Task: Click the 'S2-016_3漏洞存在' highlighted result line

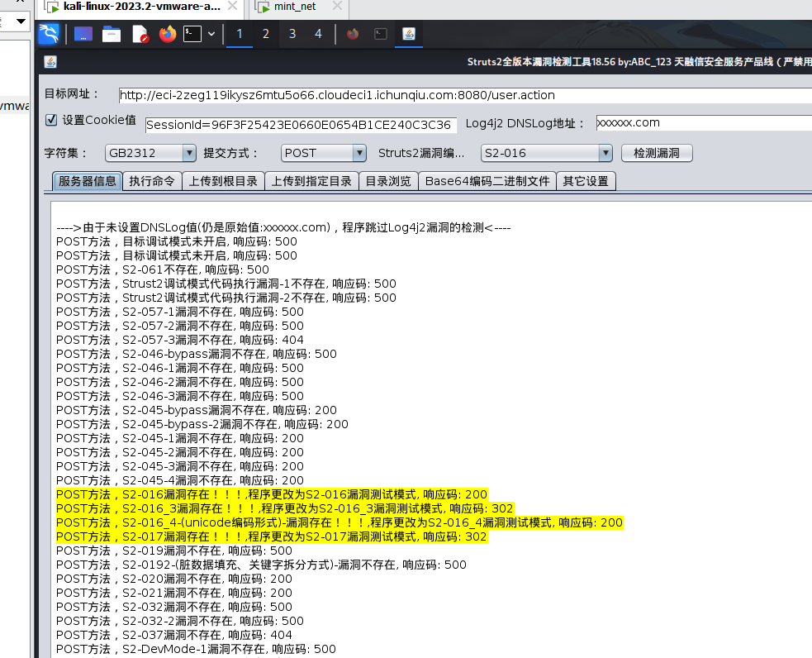Action: tap(284, 508)
